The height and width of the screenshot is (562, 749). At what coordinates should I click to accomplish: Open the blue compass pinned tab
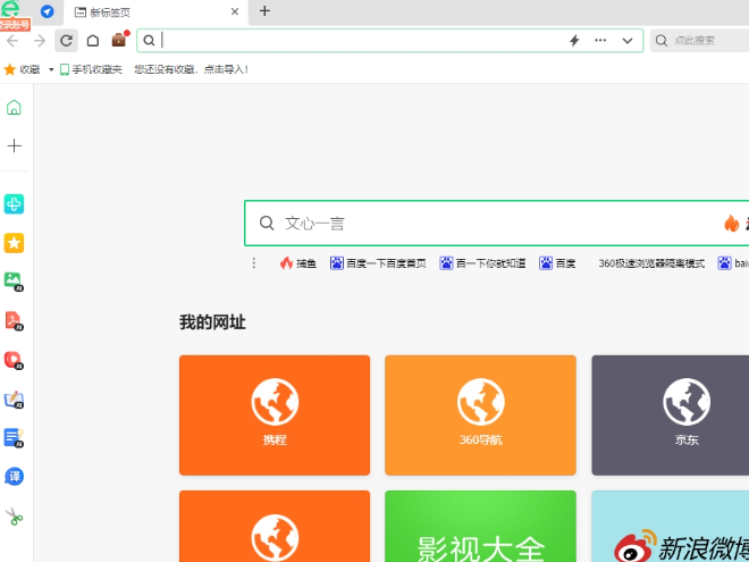[47, 11]
